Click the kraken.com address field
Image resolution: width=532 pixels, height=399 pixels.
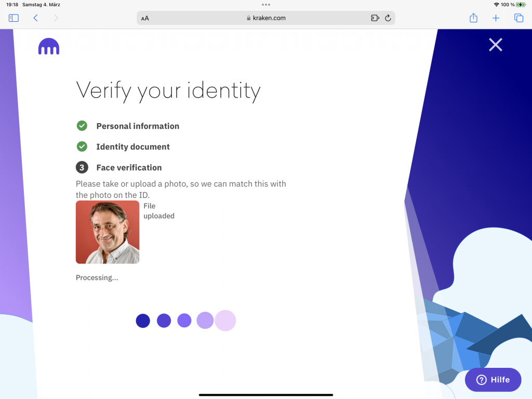[x=266, y=18]
